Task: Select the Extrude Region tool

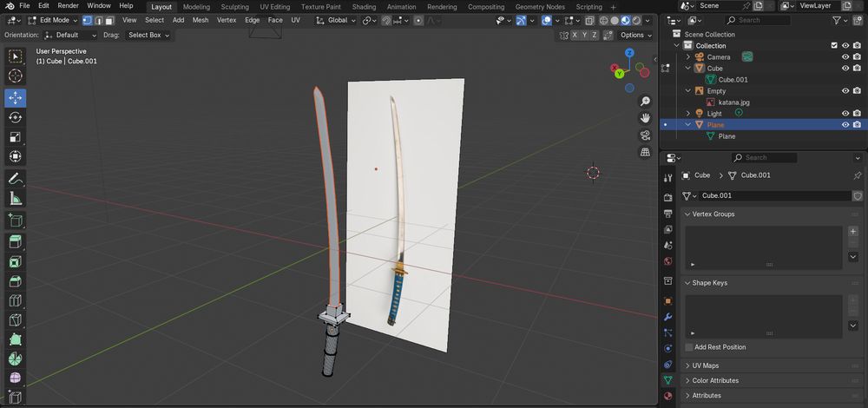Action: click(x=16, y=242)
